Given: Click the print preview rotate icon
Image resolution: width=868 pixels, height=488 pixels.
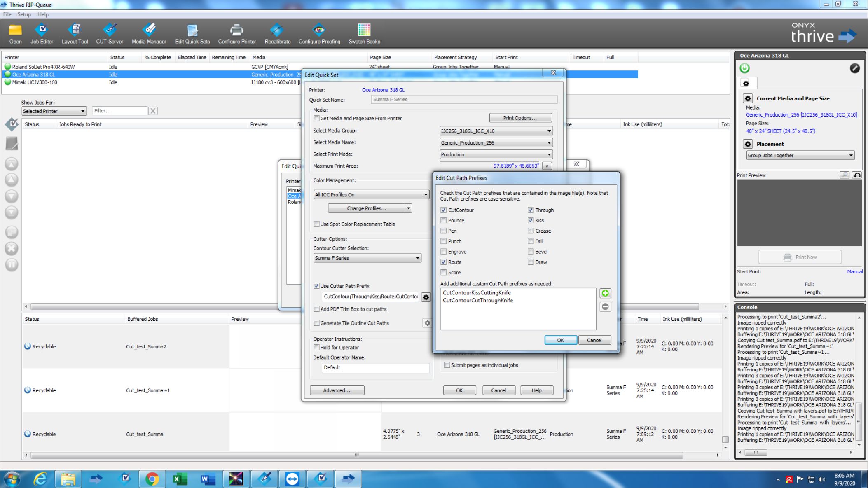Looking at the screenshot, I should coord(857,175).
